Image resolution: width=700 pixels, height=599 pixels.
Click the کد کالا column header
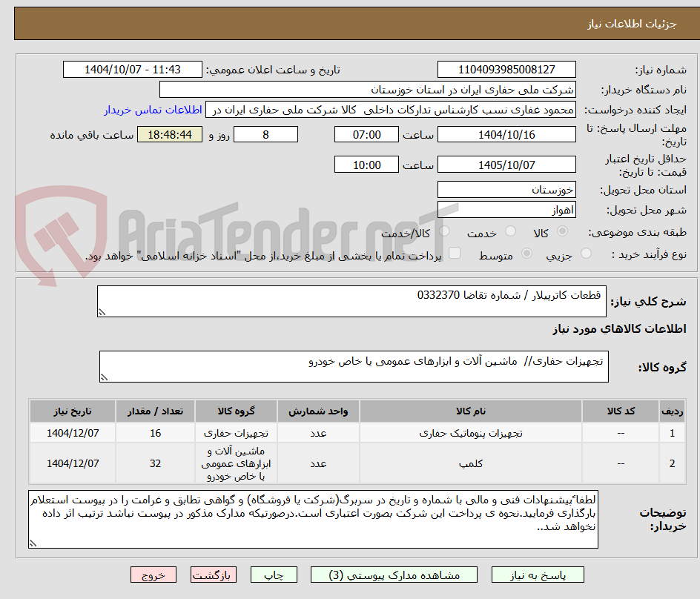621,411
